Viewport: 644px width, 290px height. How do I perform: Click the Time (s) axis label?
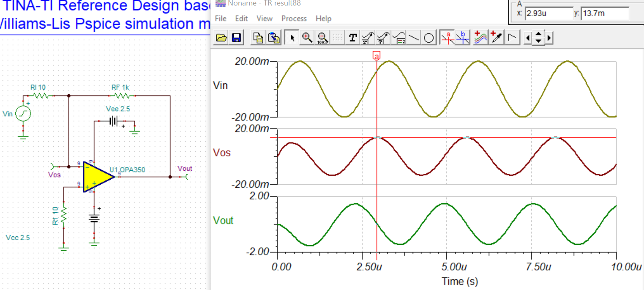460,281
